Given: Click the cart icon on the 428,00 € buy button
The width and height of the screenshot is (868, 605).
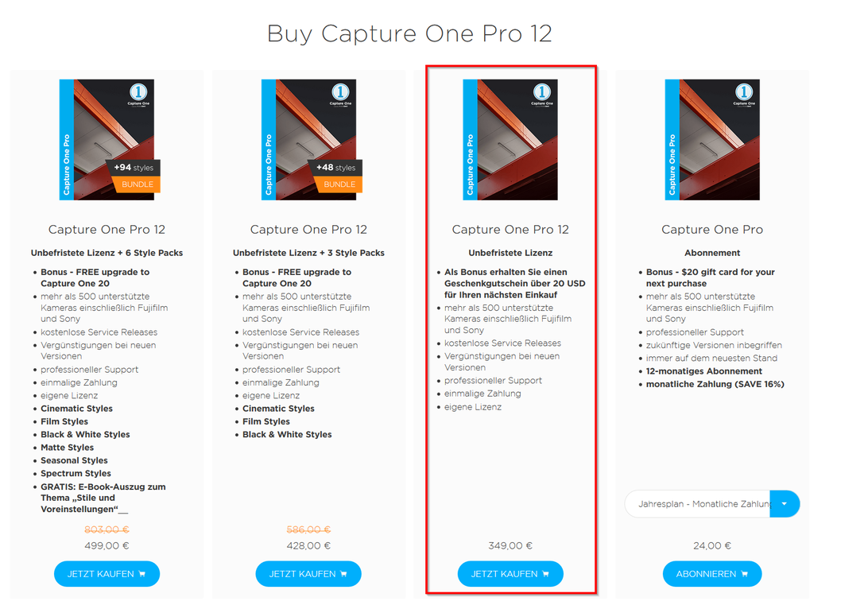Looking at the screenshot, I should coord(343,574).
